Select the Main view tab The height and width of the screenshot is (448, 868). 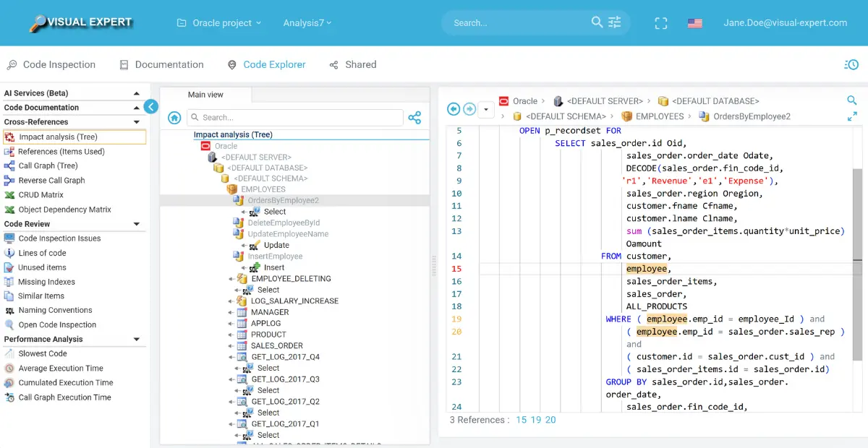[205, 95]
